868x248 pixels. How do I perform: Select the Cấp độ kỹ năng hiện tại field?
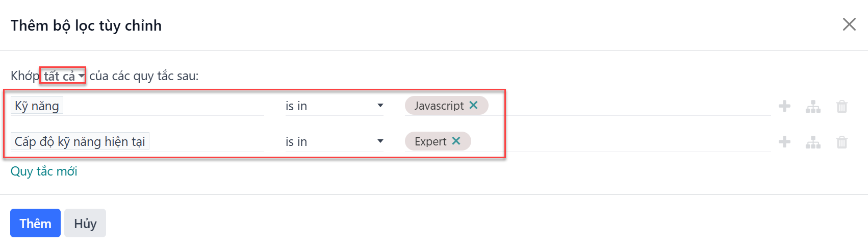(x=137, y=141)
